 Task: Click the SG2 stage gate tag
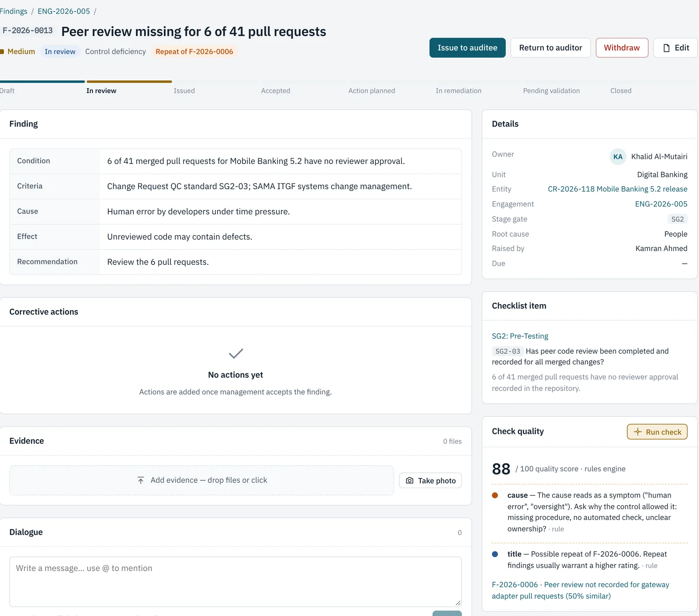coord(678,219)
